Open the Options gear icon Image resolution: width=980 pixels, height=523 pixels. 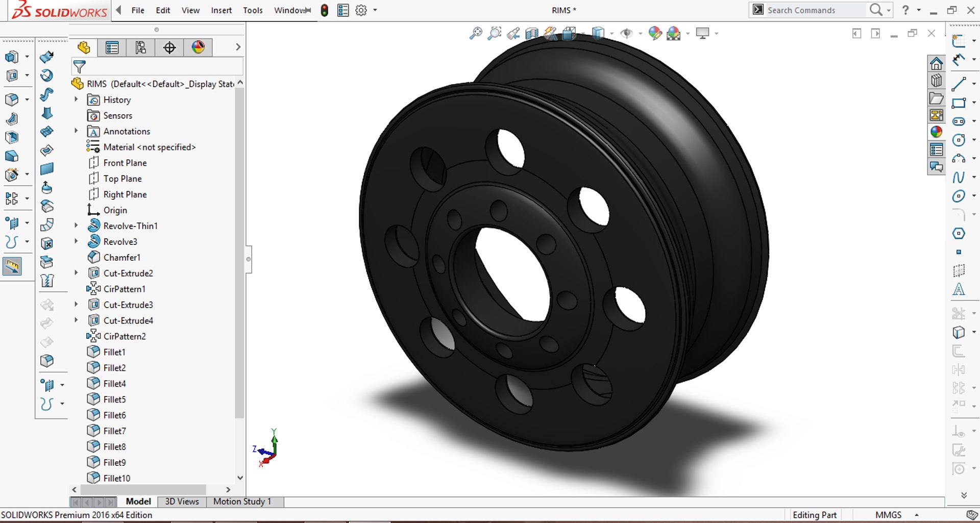pos(361,10)
